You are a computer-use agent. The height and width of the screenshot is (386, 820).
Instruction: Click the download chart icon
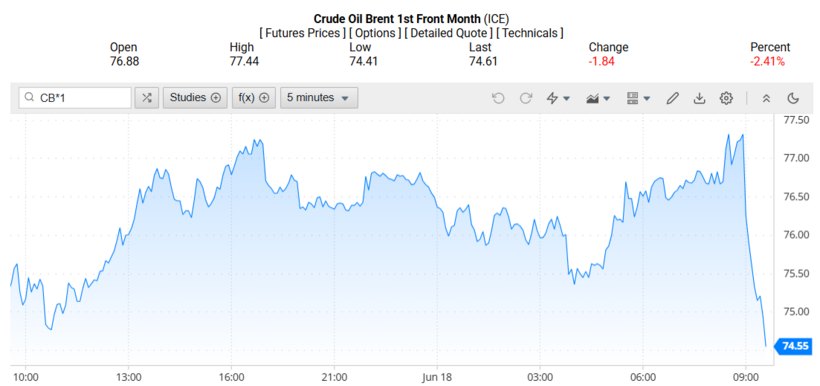pos(699,98)
